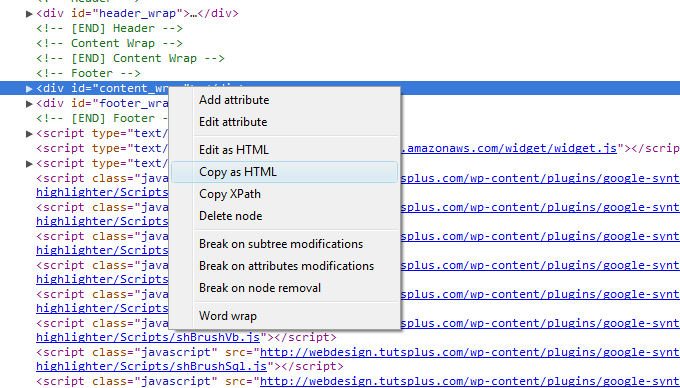The width and height of the screenshot is (680, 388).
Task: Select the [END] Header comment line
Action: 109,29
